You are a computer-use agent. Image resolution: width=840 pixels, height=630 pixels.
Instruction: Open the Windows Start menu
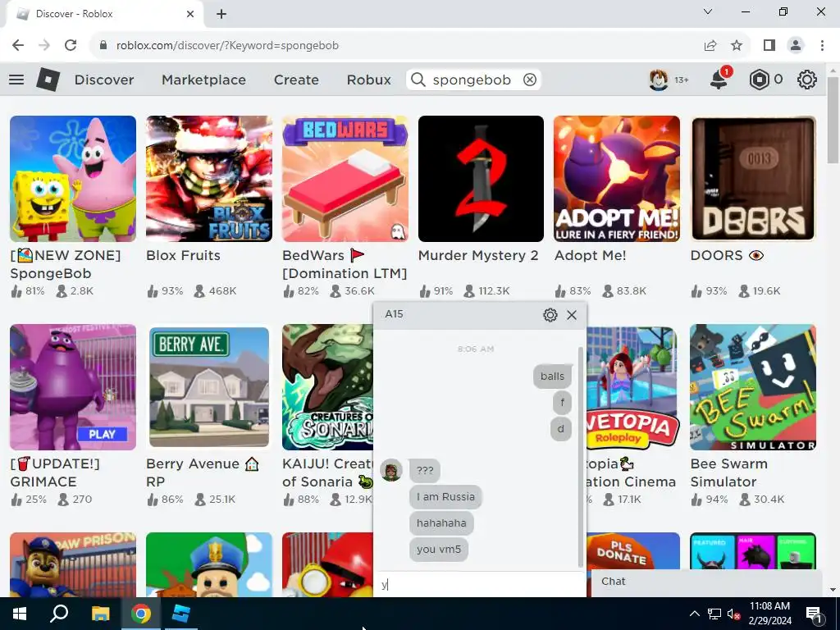click(x=20, y=614)
